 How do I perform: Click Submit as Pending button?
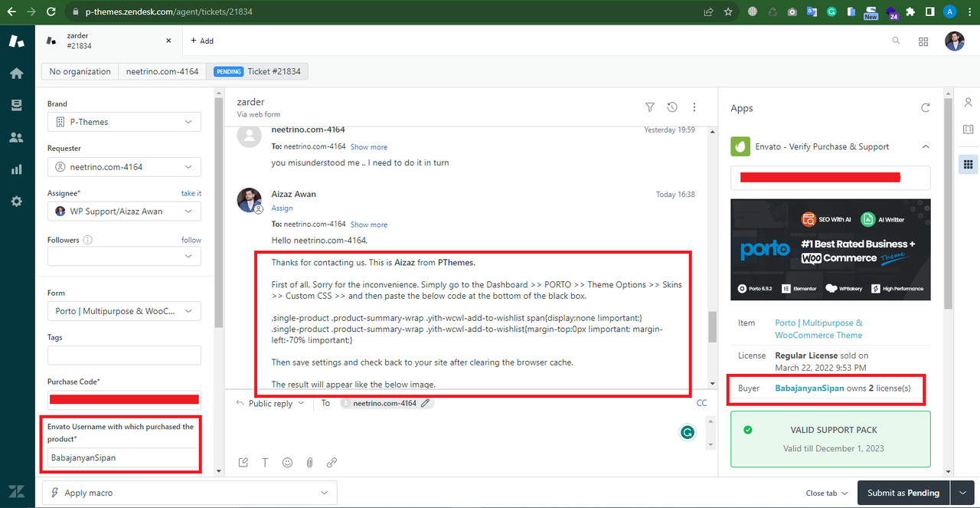pos(903,493)
